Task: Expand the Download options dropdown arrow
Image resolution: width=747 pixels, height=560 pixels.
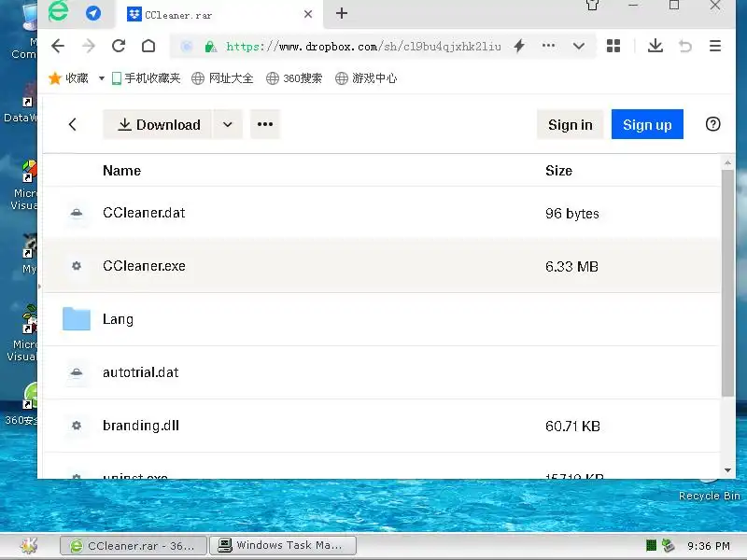Action: point(228,124)
